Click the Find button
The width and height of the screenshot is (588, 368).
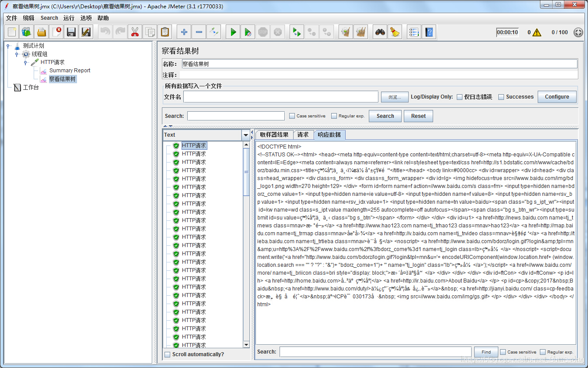click(486, 352)
